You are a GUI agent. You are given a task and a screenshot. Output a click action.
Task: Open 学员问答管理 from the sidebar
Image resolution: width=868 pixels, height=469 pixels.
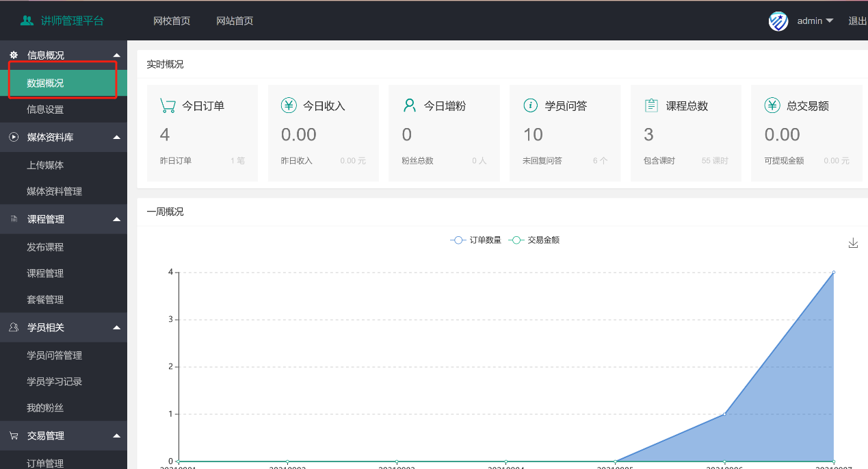pyautogui.click(x=54, y=355)
